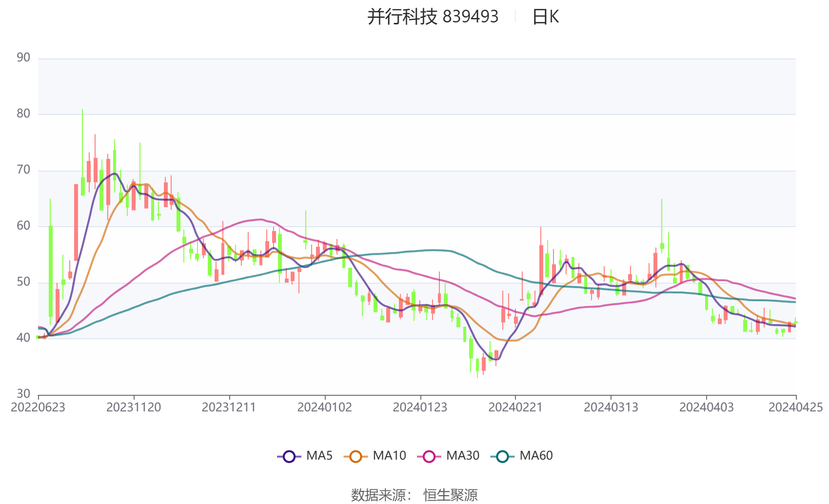The width and height of the screenshot is (829, 504).
Task: Click the pink MA30 legend circle marker
Action: tap(429, 456)
